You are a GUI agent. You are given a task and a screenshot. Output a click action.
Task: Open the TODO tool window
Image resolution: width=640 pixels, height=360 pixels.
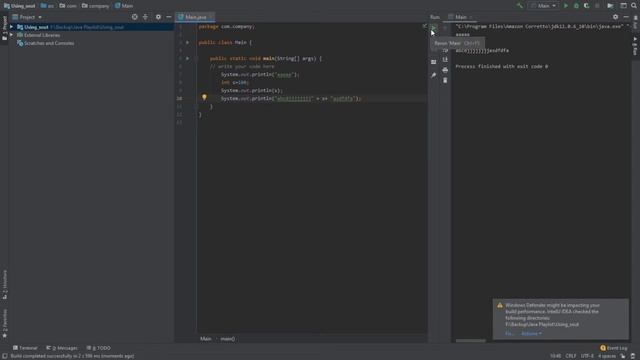(x=98, y=348)
